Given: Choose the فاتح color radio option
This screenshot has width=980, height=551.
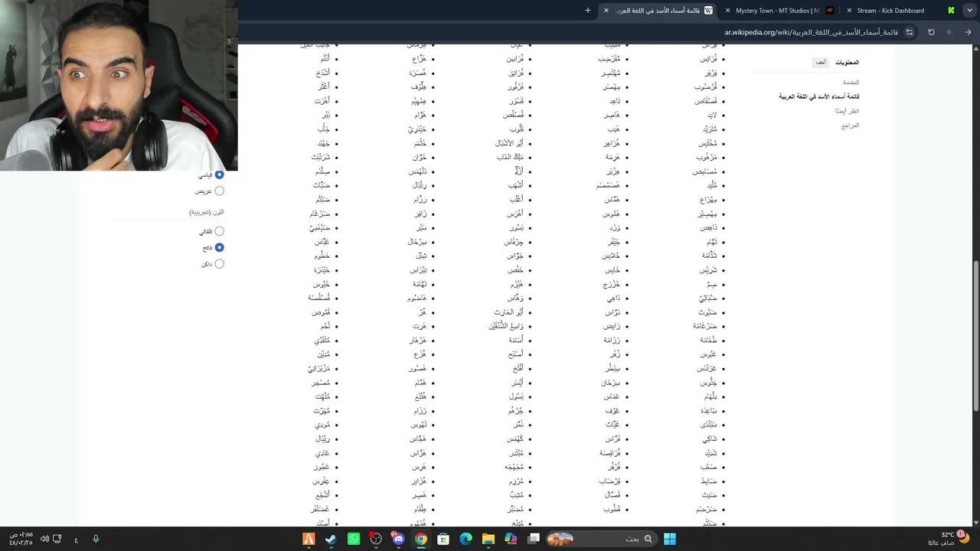Looking at the screenshot, I should point(219,248).
